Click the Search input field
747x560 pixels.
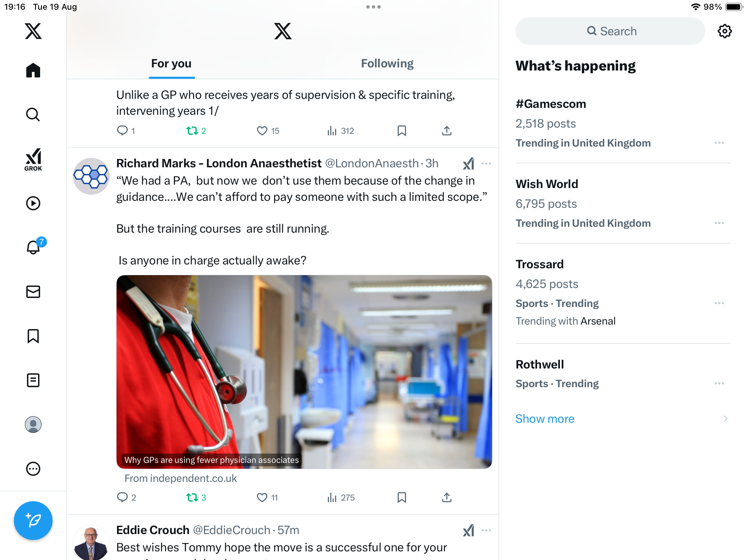coord(610,31)
